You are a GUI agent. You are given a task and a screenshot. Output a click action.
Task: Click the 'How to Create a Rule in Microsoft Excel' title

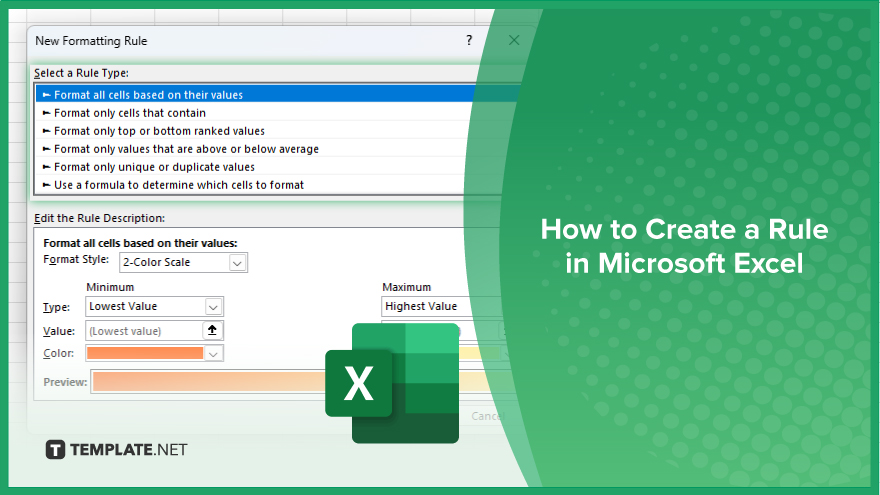click(684, 246)
